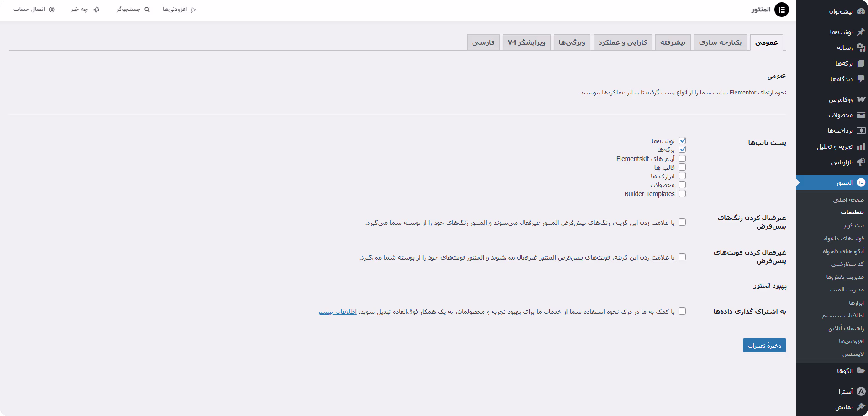Open ثبت فرم submenu item
Screen dimensions: 868x416
click(x=854, y=225)
